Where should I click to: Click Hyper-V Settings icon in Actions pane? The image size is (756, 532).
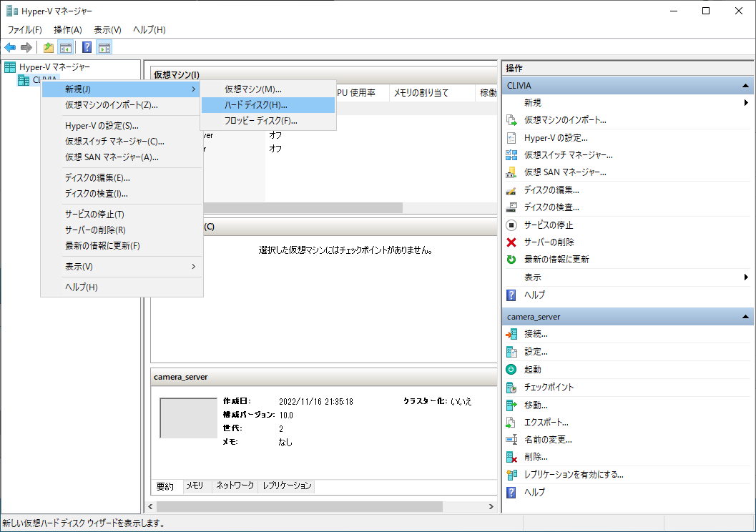511,138
